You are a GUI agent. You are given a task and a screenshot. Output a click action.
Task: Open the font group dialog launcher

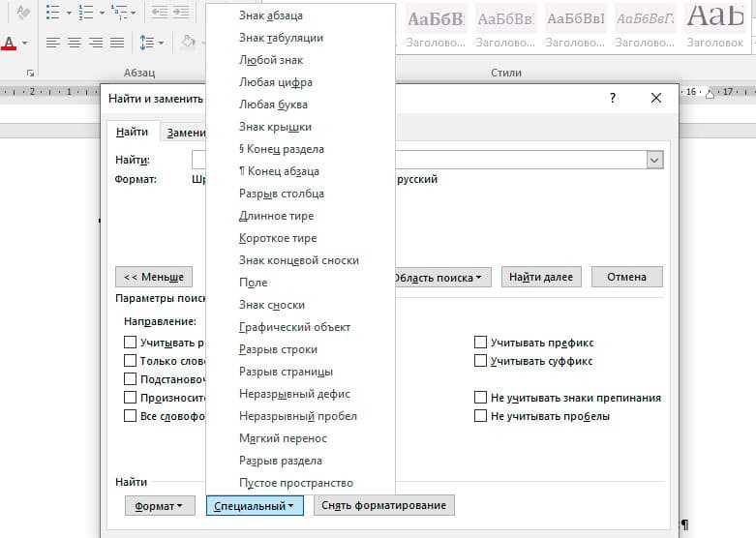click(30, 73)
